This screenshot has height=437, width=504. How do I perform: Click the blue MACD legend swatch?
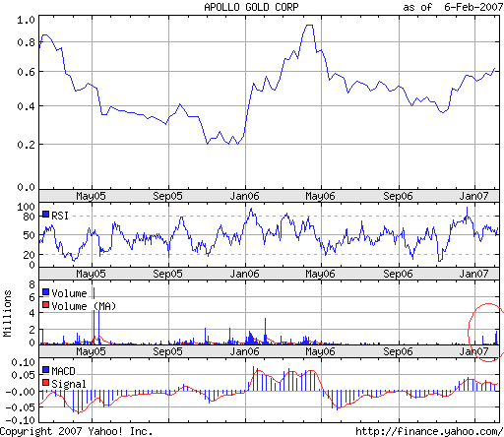click(x=45, y=370)
